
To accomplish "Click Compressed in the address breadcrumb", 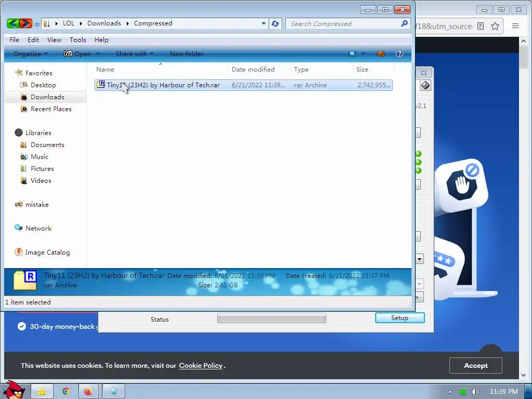I will coord(153,23).
